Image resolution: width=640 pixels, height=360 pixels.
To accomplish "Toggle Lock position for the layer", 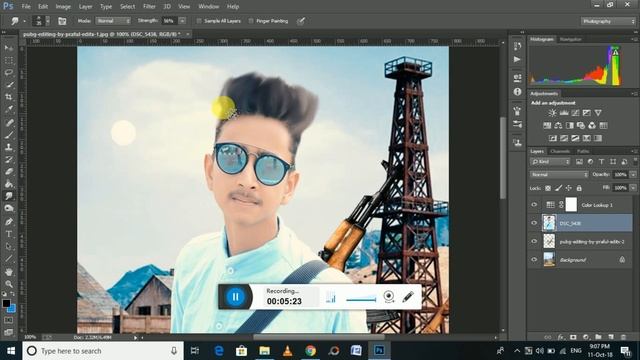I will click(569, 188).
